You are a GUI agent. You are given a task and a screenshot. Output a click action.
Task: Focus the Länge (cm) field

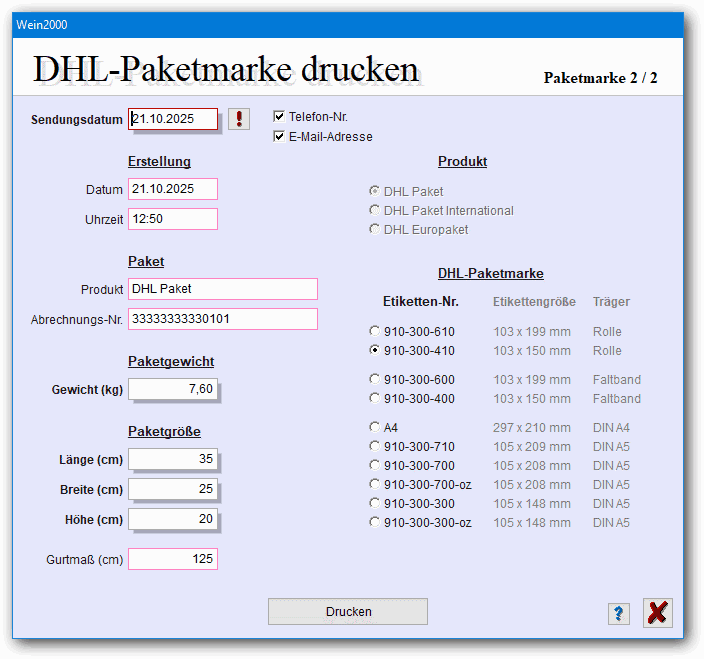point(173,459)
